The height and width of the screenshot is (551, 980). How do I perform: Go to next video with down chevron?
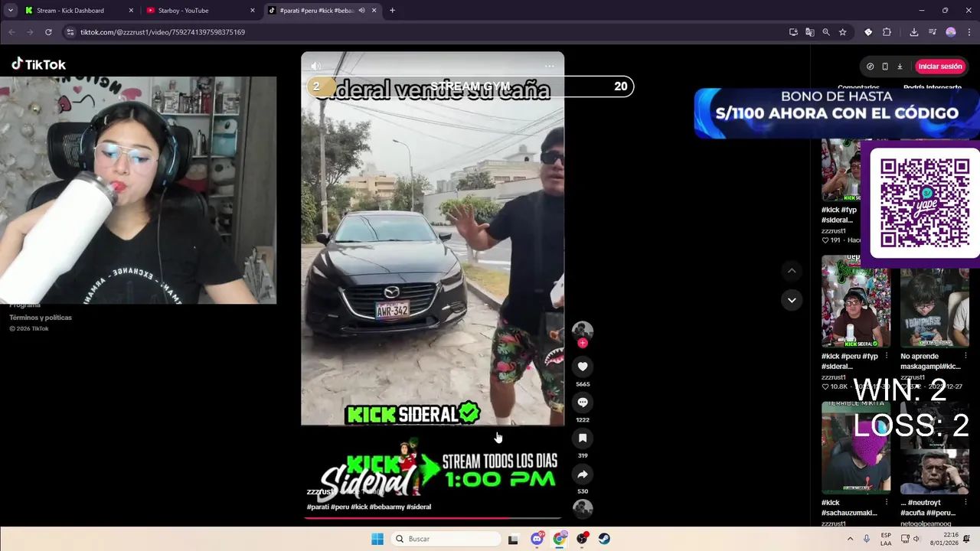[792, 300]
